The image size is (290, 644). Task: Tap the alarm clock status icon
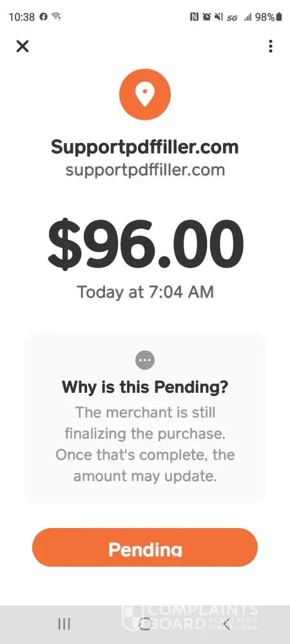[207, 17]
